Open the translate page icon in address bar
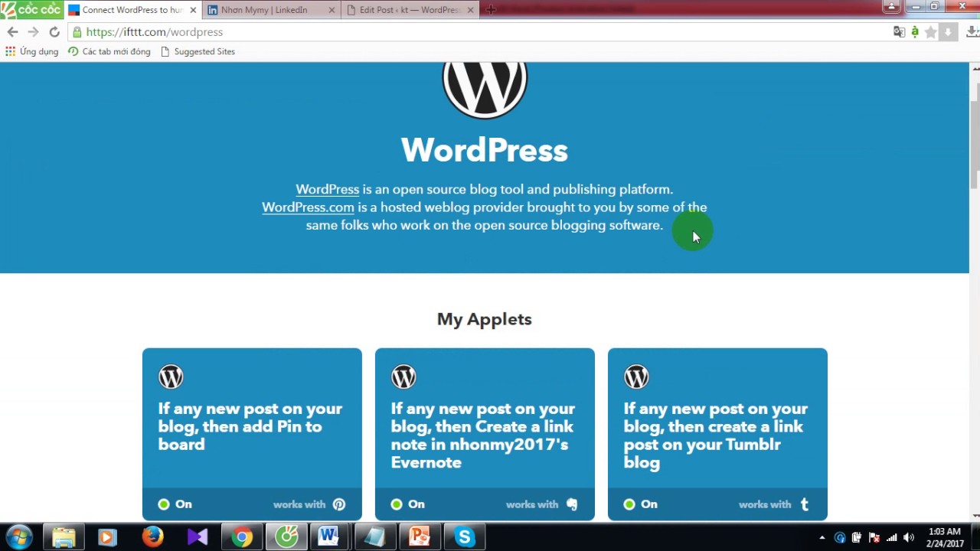The image size is (980, 551). coord(899,32)
